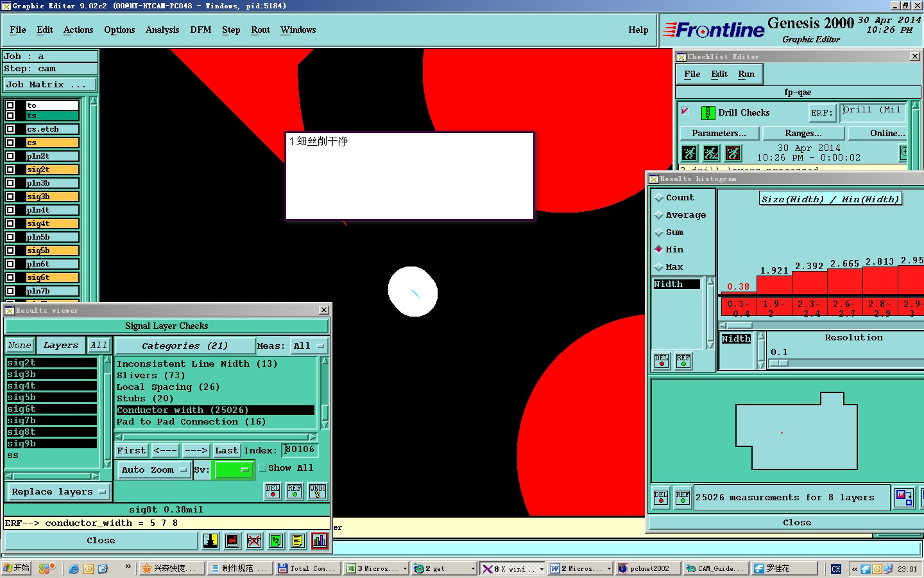Click lower REF icon beside measurements text
The height and width of the screenshot is (578, 924).
coord(683,498)
